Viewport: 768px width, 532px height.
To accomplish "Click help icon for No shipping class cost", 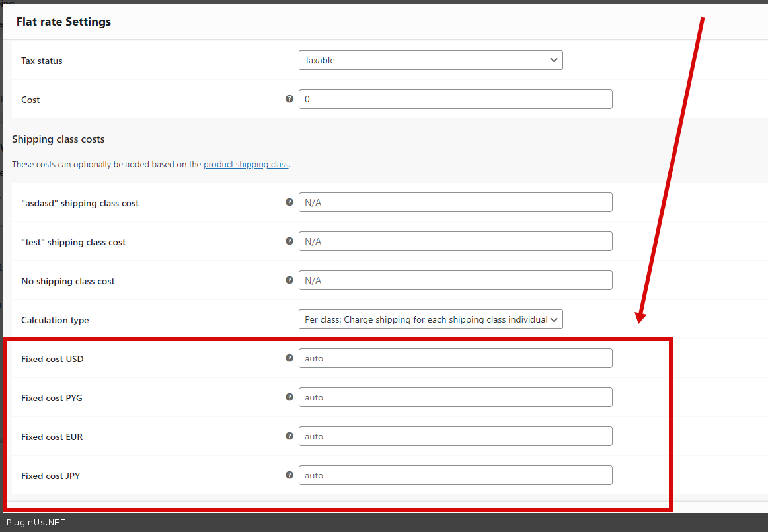I will pyautogui.click(x=289, y=280).
